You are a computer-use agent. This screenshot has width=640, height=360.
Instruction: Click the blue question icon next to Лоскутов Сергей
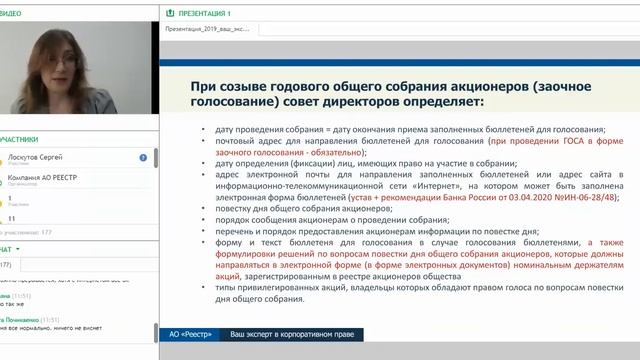click(143, 158)
